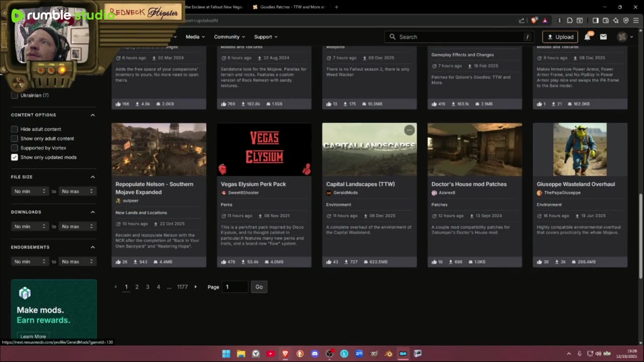The width and height of the screenshot is (644, 362).
Task: Uncheck Show only updated mods
Action: (x=15, y=157)
